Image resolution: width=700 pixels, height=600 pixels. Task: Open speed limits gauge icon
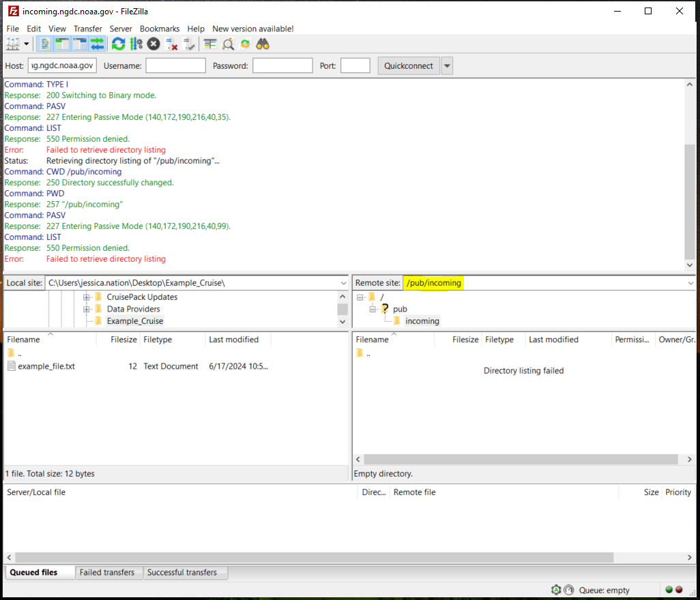coord(569,590)
